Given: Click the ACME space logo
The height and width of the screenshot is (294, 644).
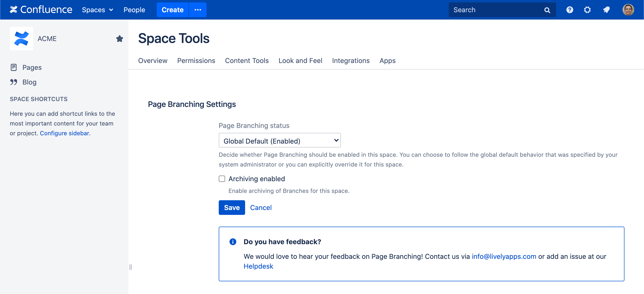Looking at the screenshot, I should click(x=21, y=39).
